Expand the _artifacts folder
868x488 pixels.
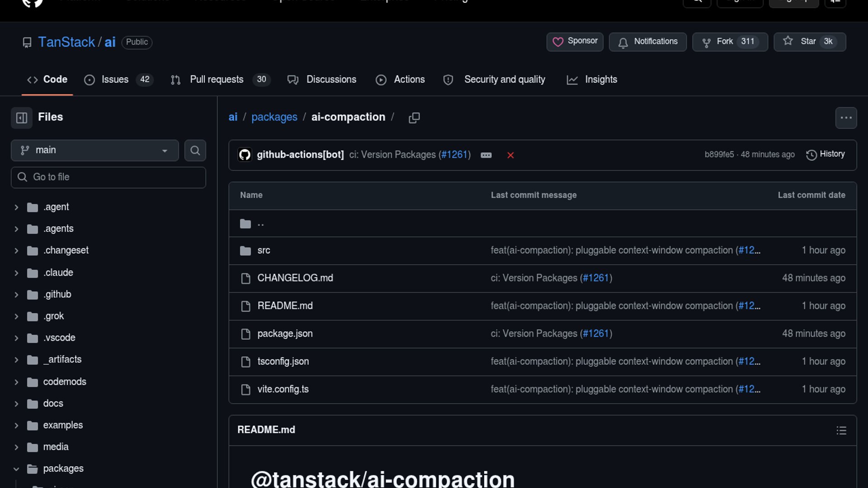[16, 360]
